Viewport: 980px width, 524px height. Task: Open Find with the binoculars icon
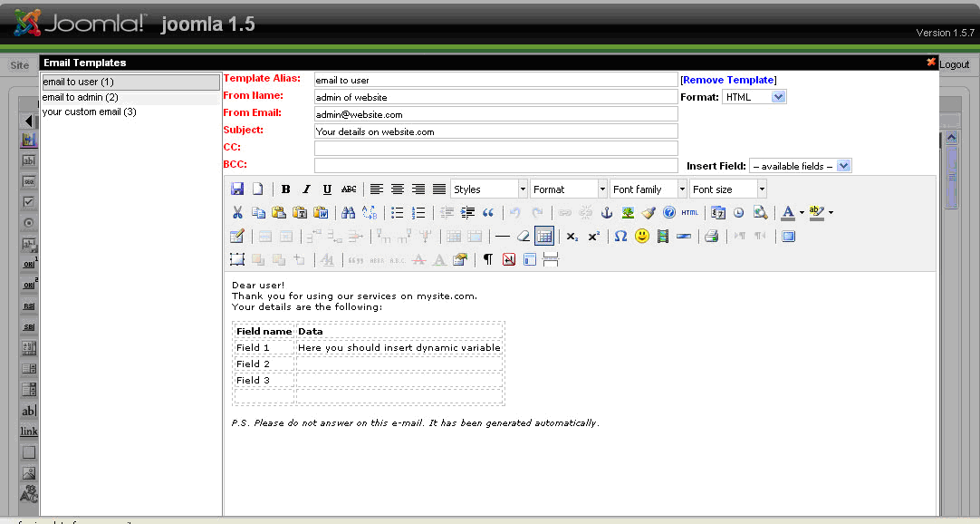[348, 213]
